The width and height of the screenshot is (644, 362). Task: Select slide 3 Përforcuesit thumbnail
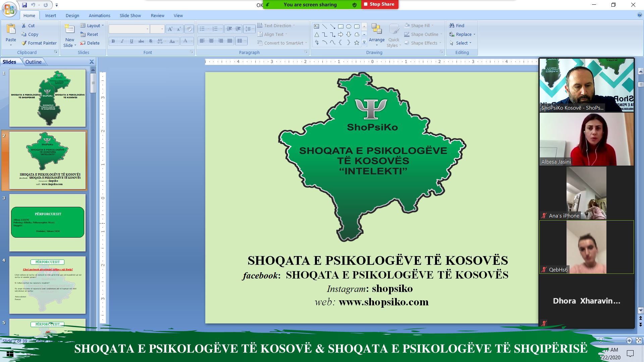(47, 223)
